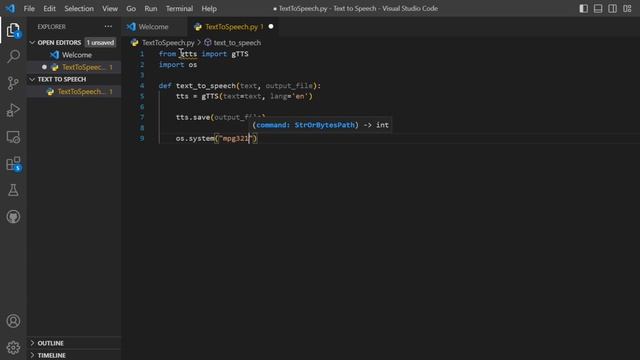Image resolution: width=640 pixels, height=360 pixels.
Task: Switch to the TextToSpeech.py tab
Action: click(x=232, y=27)
